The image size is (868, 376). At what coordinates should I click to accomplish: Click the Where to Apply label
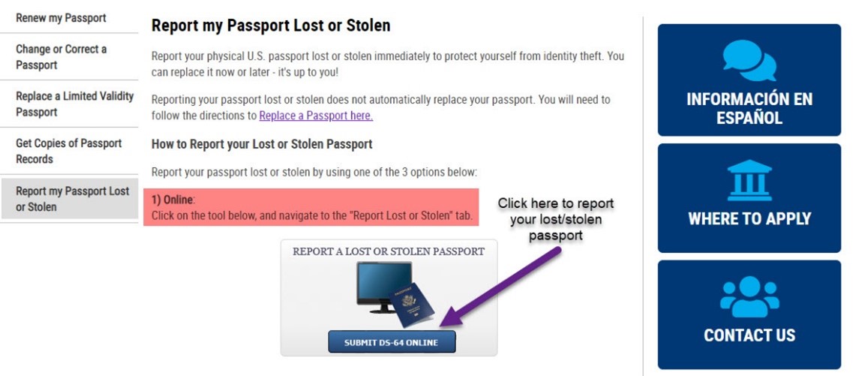pos(749,219)
